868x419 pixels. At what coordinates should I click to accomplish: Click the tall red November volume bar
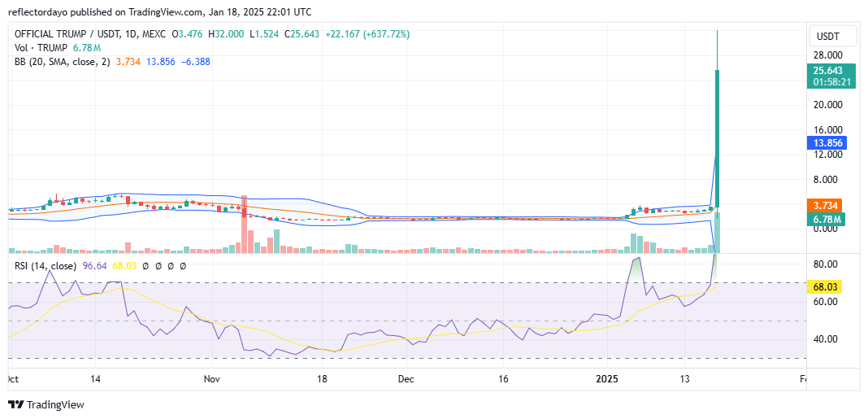coord(244,225)
